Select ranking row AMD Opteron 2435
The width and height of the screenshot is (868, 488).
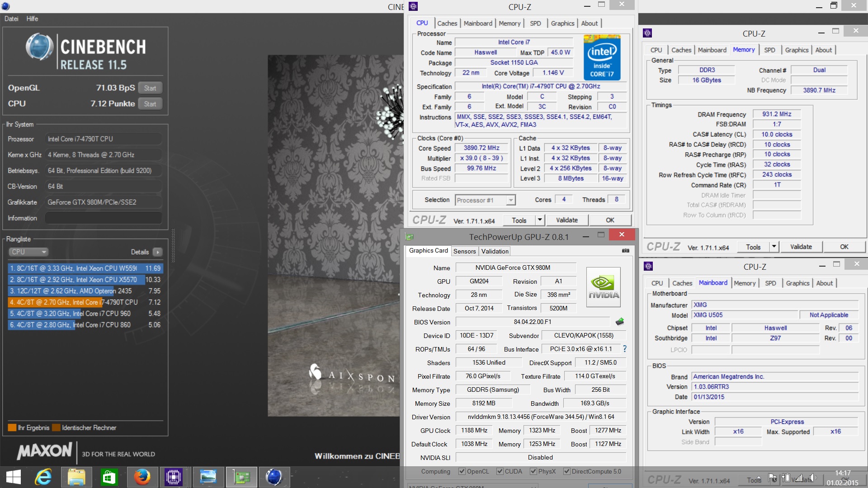pyautogui.click(x=85, y=291)
